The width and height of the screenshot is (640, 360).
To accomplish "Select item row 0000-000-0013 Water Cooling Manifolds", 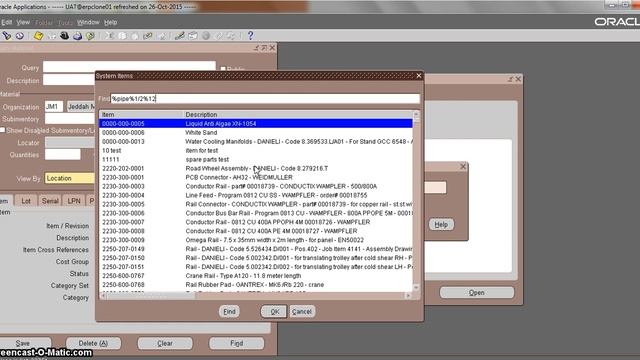I will click(256, 142).
